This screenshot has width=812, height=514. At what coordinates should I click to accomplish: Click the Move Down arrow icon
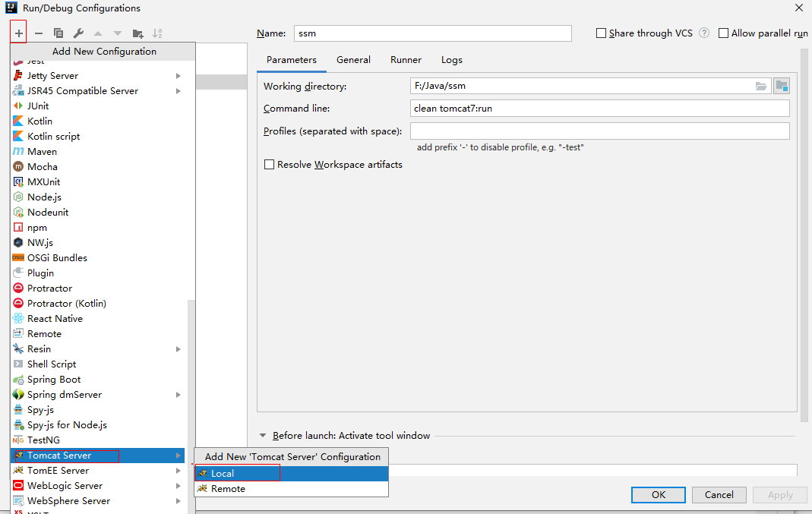(118, 33)
